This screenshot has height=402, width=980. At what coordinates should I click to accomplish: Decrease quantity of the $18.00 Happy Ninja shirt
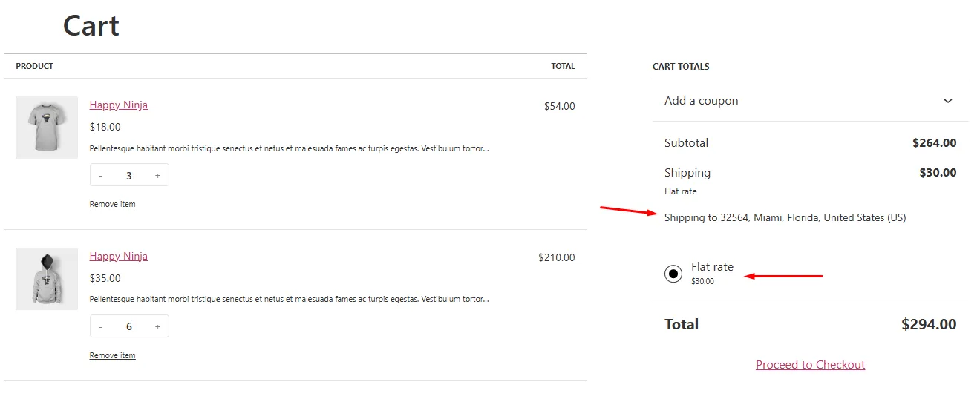[101, 176]
